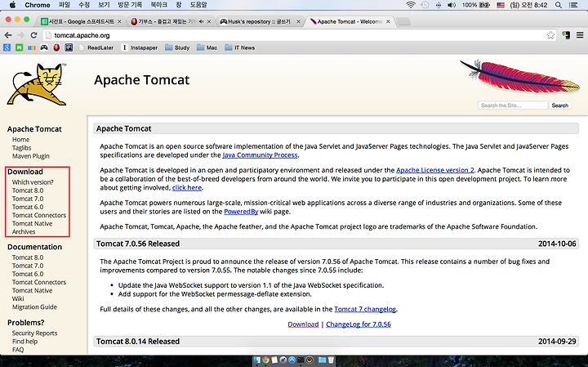
Task: Click the Finder icon in the Dock
Action: point(257,360)
